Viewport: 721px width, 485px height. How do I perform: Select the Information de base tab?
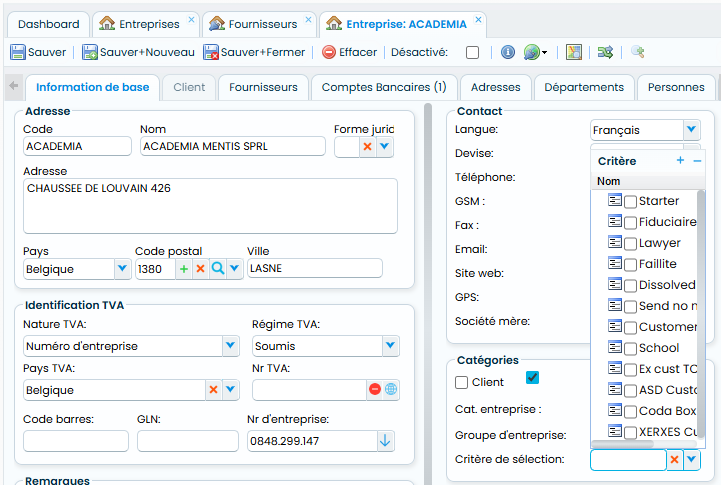[92, 87]
